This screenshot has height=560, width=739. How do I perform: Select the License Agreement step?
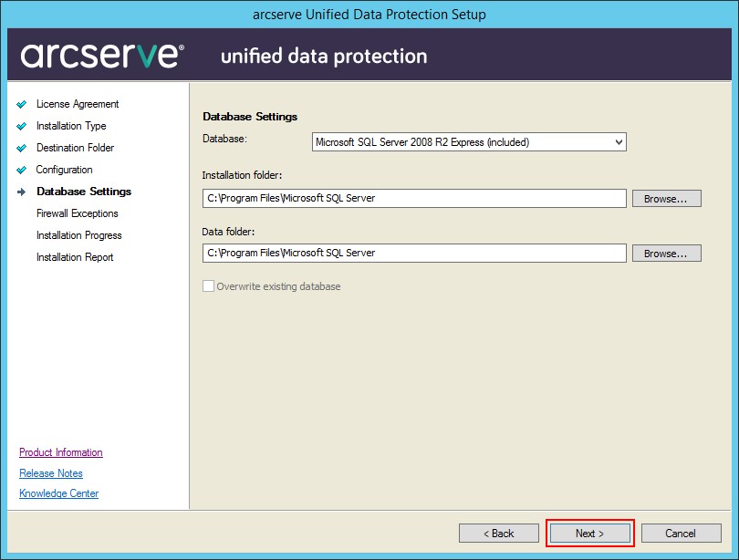pos(78,104)
